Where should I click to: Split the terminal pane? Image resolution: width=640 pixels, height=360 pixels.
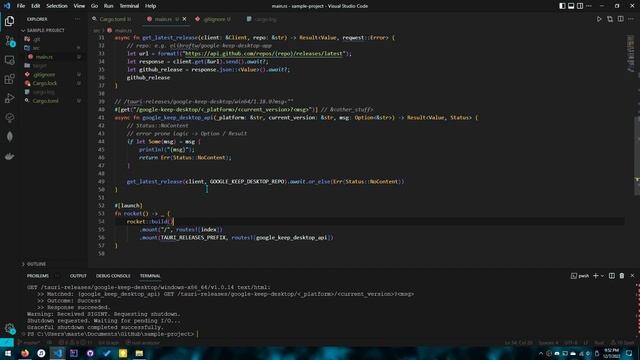click(611, 276)
